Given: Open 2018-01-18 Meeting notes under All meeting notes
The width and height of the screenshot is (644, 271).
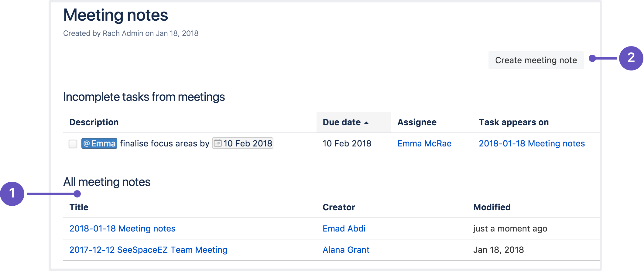Looking at the screenshot, I should [x=122, y=228].
